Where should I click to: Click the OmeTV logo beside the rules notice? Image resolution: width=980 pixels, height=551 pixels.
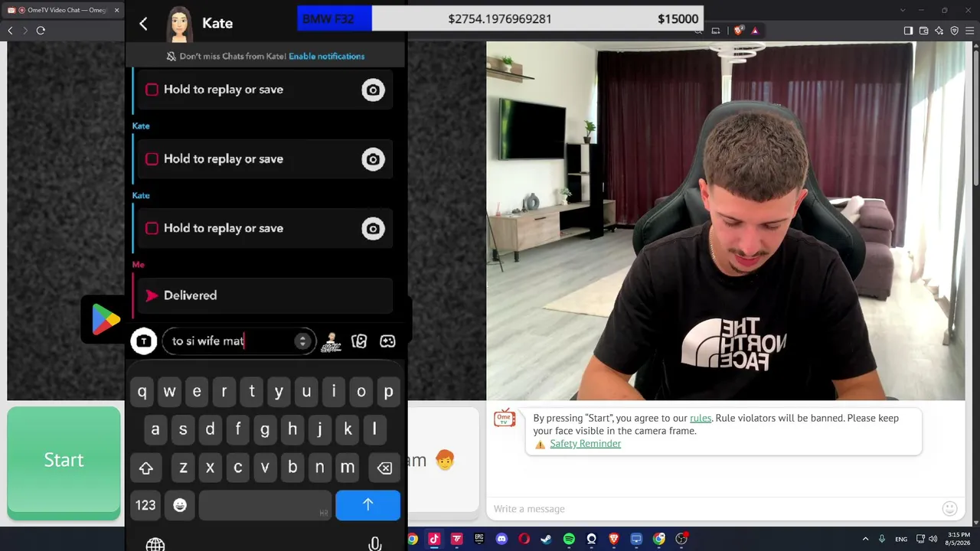[x=505, y=418]
